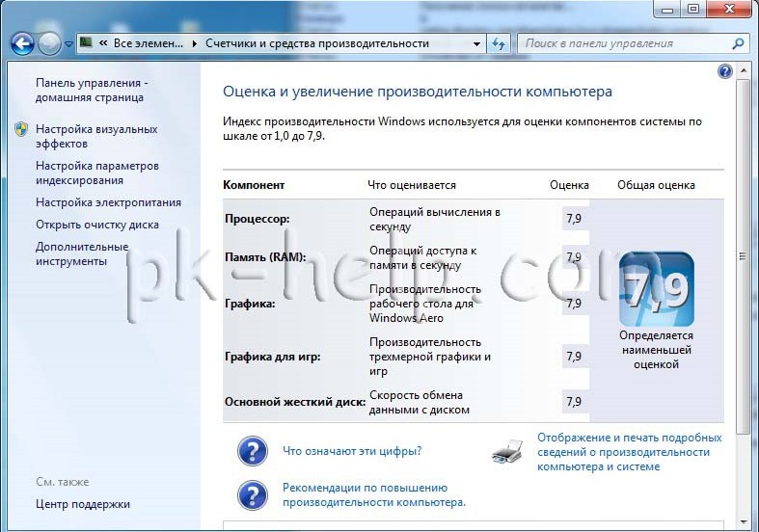Click the 7,9 score for Графика для игр

(x=574, y=357)
